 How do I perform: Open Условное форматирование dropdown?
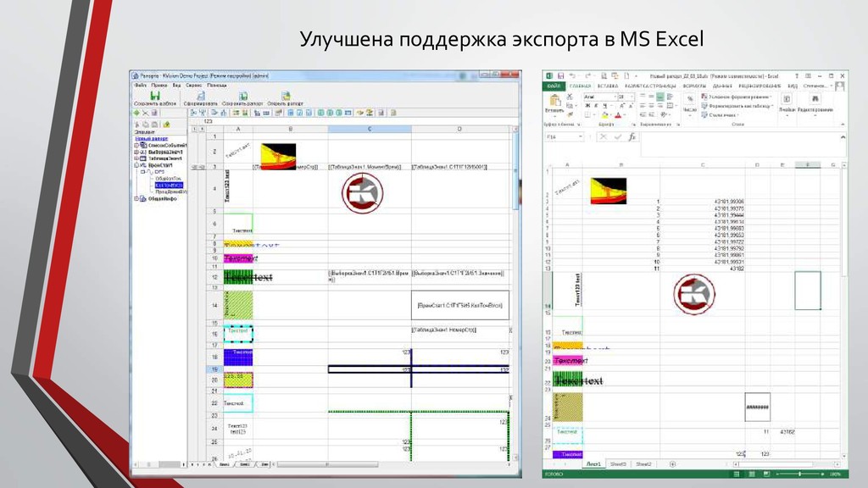737,97
